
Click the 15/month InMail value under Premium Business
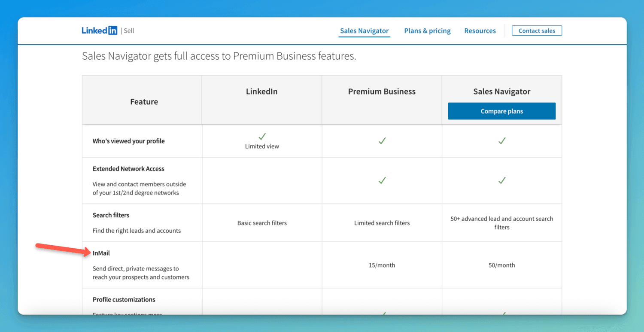[x=382, y=265]
